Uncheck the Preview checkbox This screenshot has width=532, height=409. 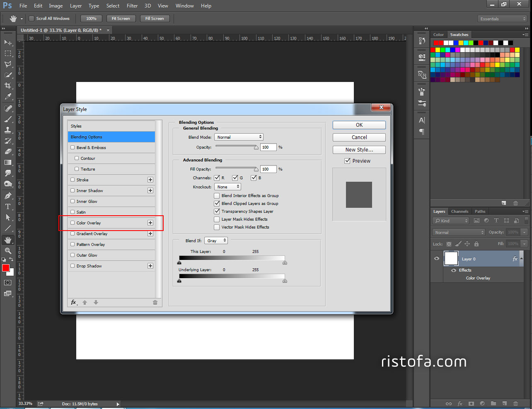(347, 161)
